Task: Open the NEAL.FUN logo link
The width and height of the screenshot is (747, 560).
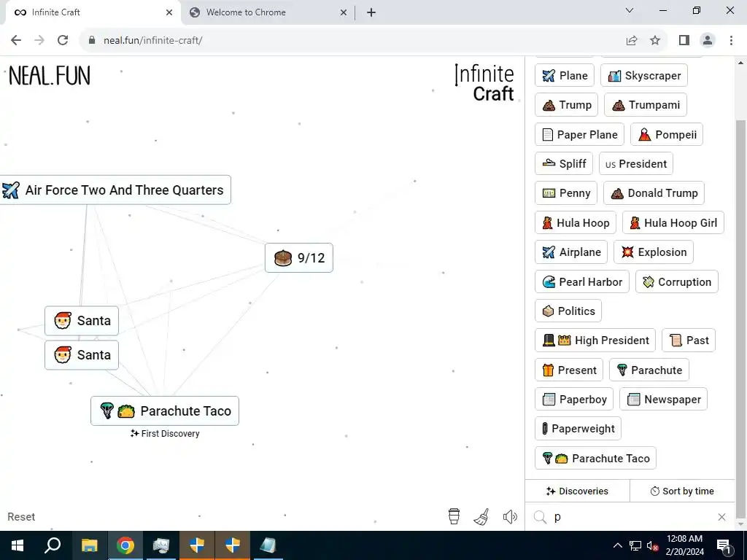Action: pyautogui.click(x=50, y=76)
